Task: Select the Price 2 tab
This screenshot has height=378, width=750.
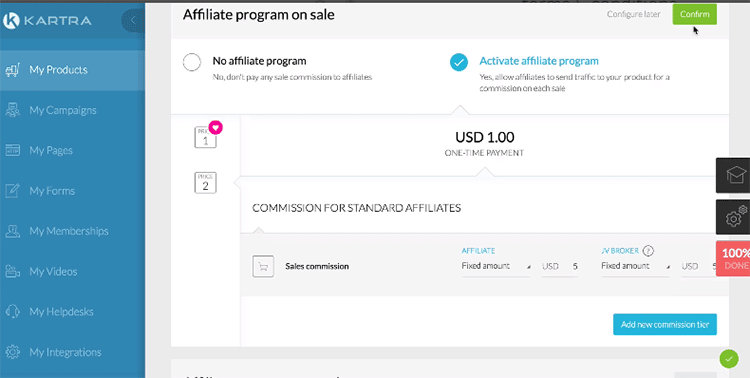Action: point(205,183)
